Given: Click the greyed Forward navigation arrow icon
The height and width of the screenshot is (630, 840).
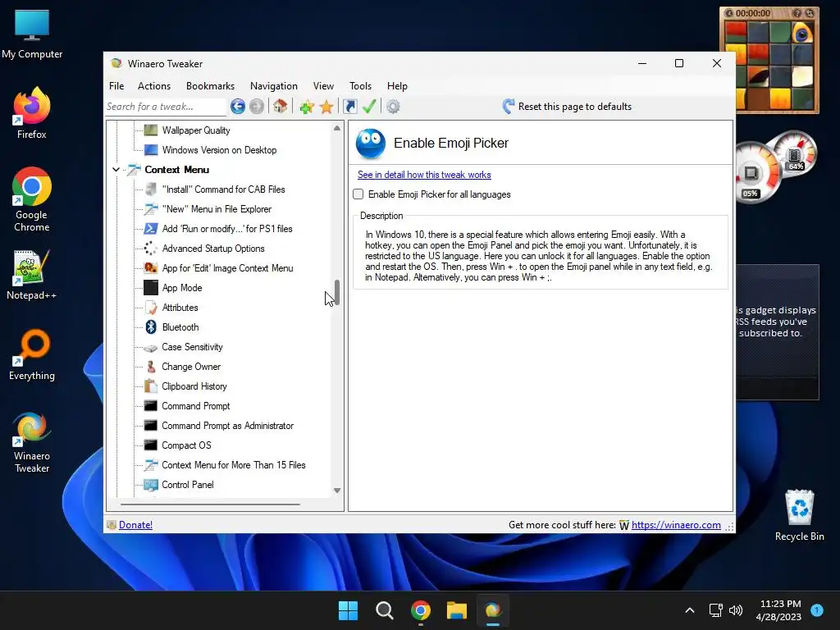Looking at the screenshot, I should click(257, 107).
